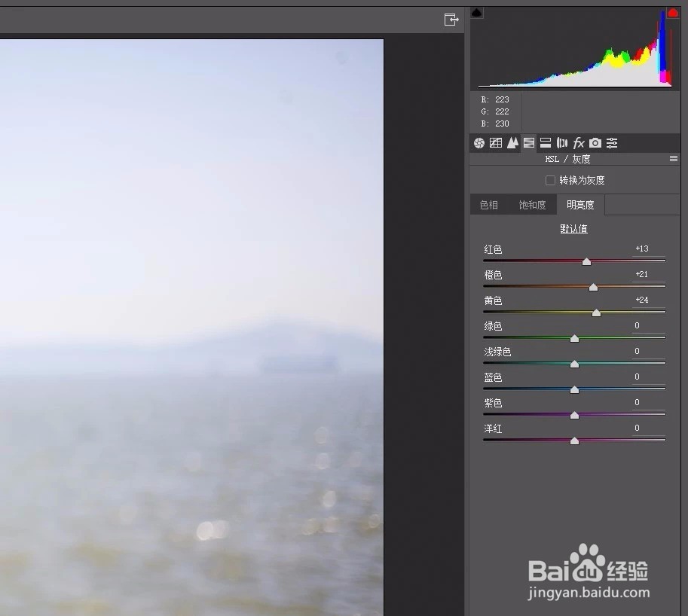Click the 黄色 slider label

click(493, 300)
